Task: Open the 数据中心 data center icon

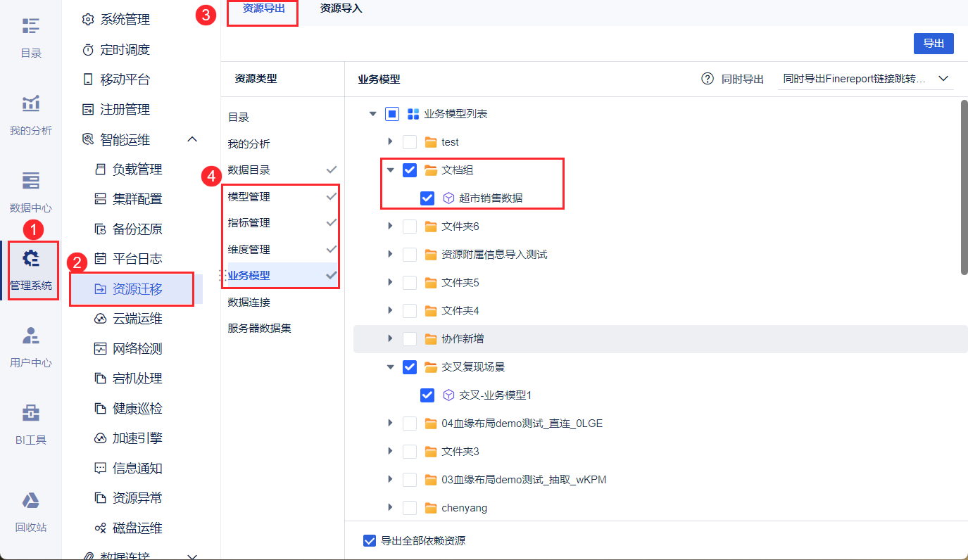Action: tap(30, 181)
